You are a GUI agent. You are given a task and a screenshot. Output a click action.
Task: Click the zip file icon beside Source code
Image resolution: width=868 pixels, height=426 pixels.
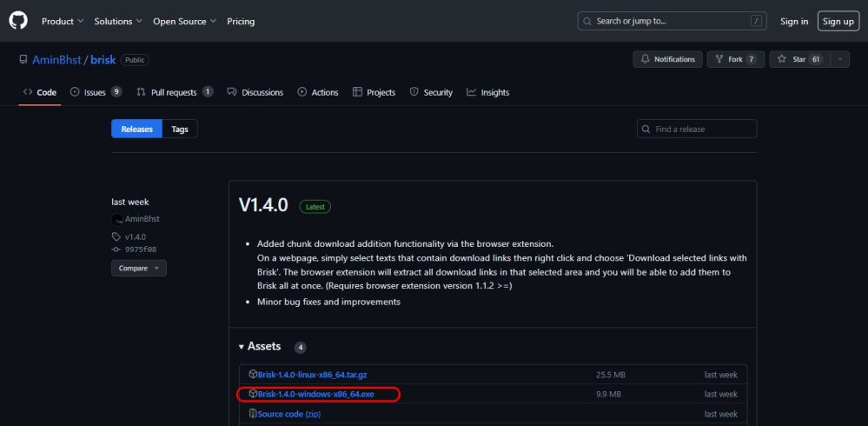(x=253, y=414)
